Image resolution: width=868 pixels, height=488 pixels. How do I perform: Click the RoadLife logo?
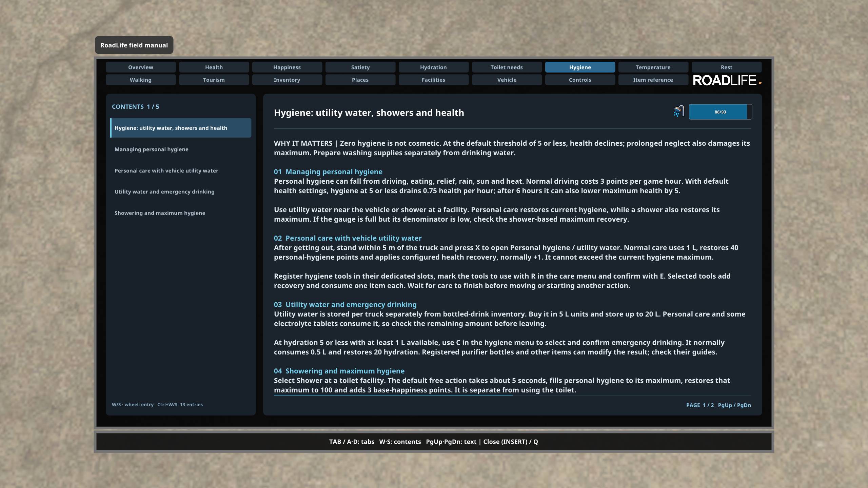(x=727, y=81)
